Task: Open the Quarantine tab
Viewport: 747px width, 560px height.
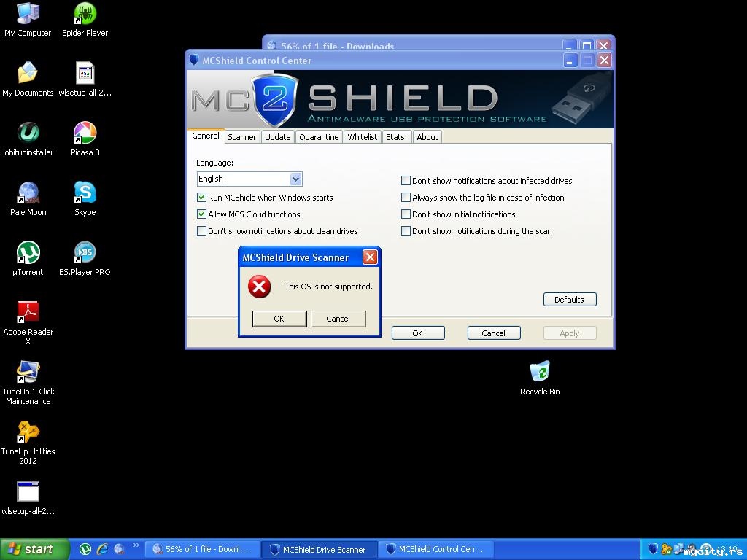Action: 319,137
